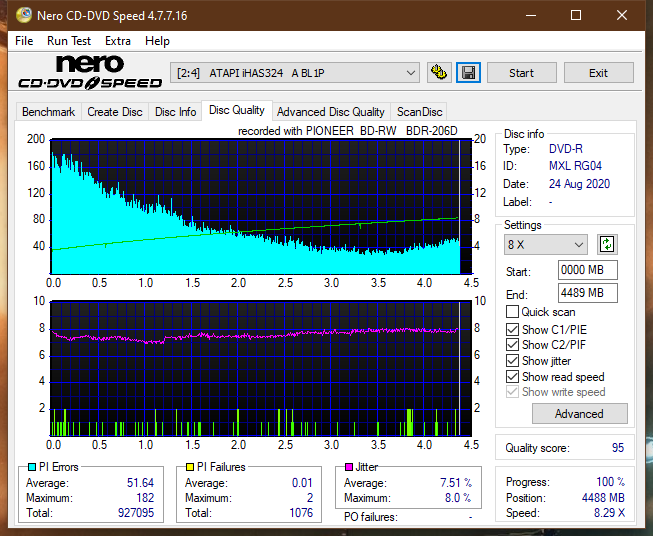653x536 pixels.
Task: Click the PI errors upper graph
Action: click(x=261, y=207)
